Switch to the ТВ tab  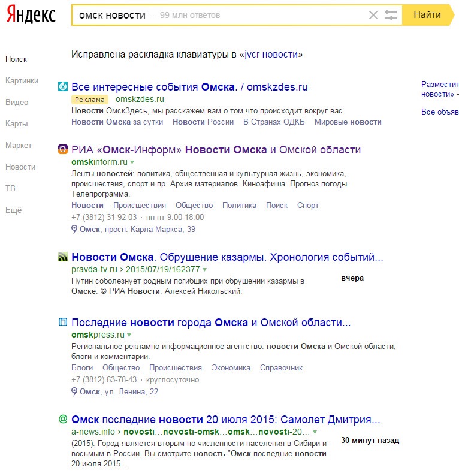(10, 188)
